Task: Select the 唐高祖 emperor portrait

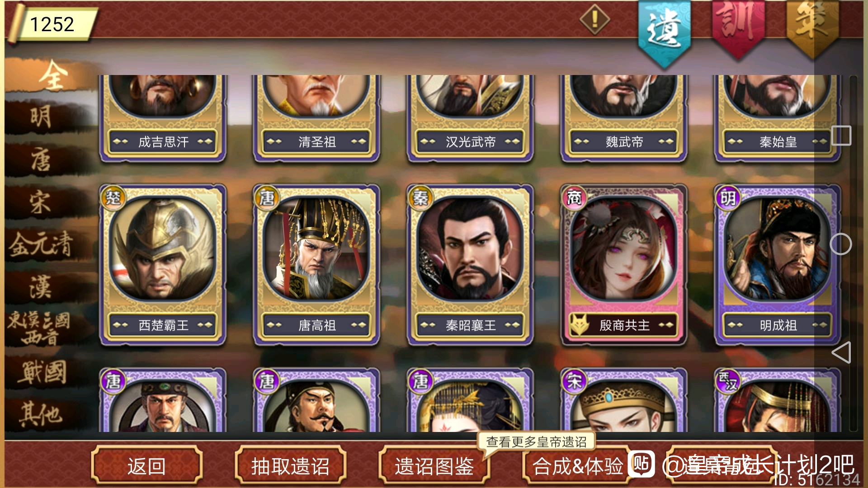Action: tap(316, 248)
